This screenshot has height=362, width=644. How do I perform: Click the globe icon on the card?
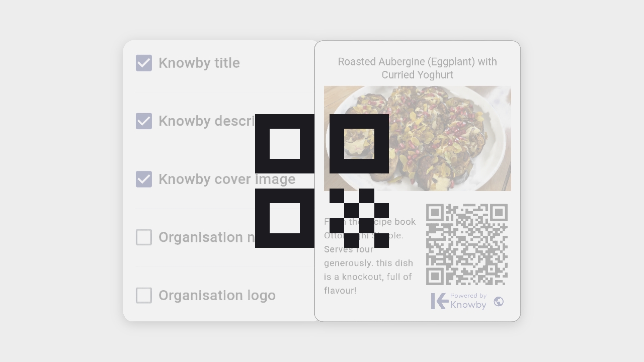click(499, 301)
